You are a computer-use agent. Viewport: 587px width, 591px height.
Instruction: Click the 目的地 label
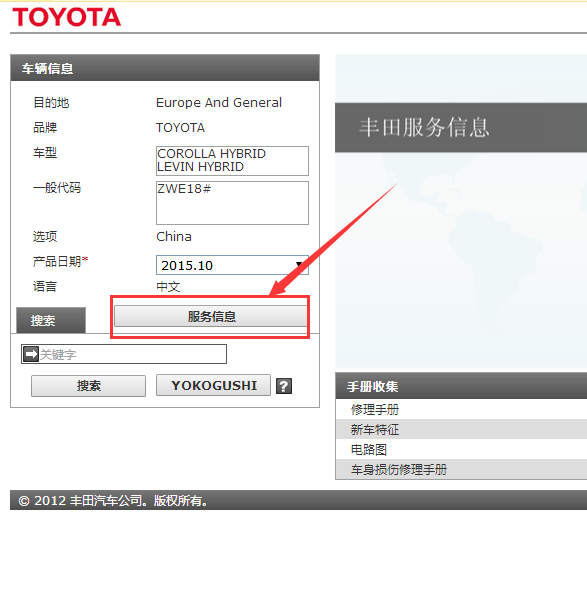[51, 103]
